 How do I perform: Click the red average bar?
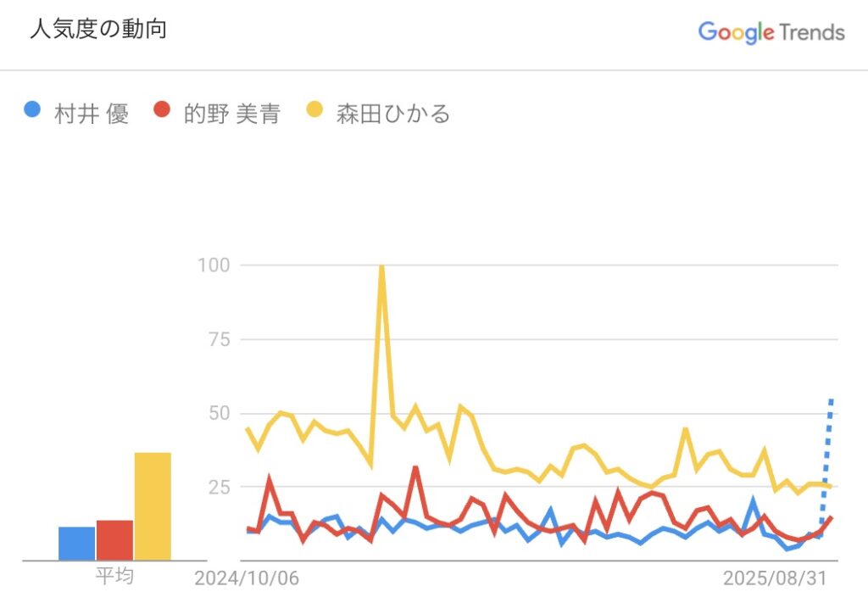pos(114,539)
